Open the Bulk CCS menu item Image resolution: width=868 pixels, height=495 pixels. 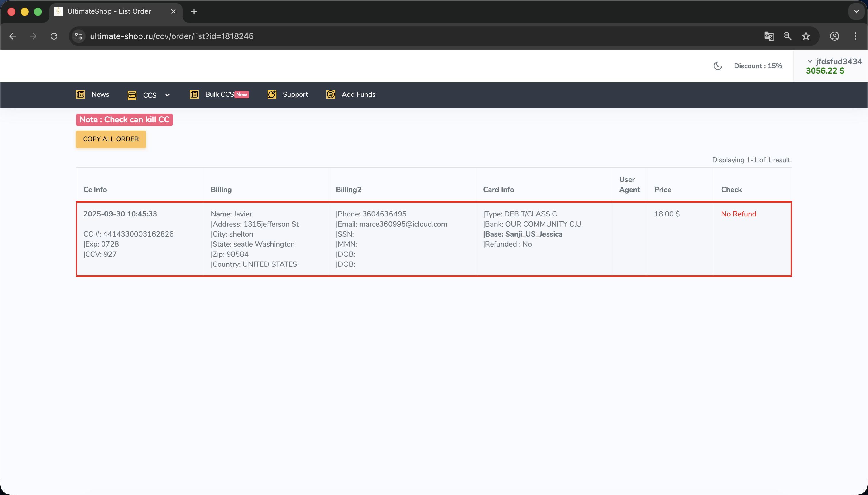tap(219, 94)
